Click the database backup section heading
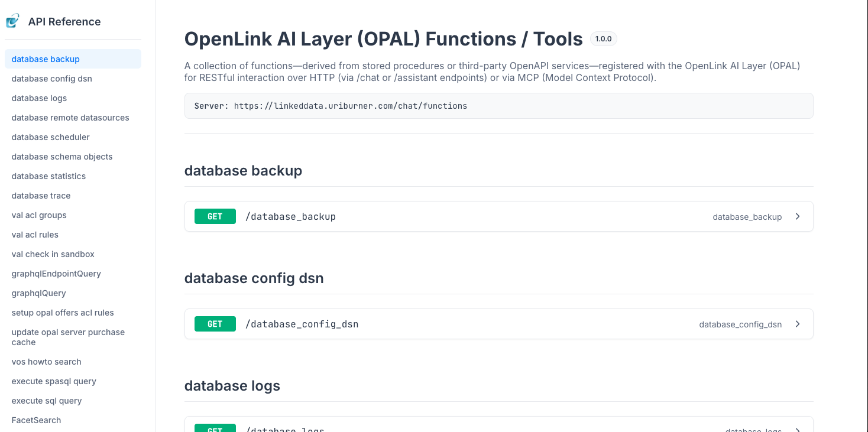Image resolution: width=868 pixels, height=432 pixels. 243,171
